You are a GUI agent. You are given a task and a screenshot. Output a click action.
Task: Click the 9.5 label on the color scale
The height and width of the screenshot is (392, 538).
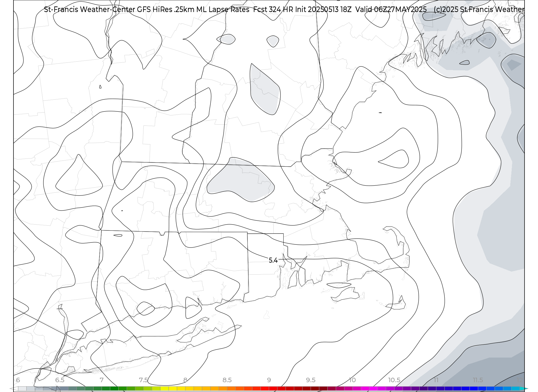click(x=310, y=380)
